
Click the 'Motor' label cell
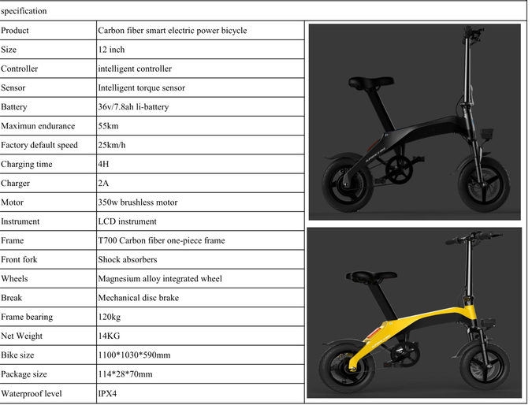(48, 202)
